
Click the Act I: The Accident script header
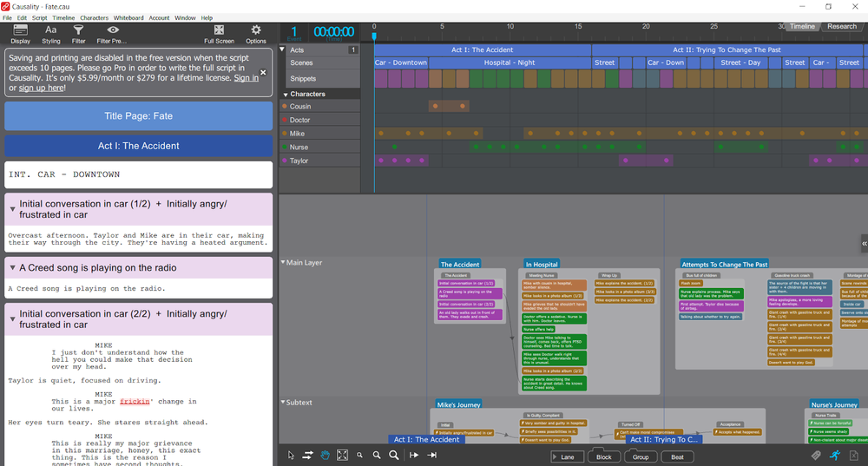click(x=138, y=146)
